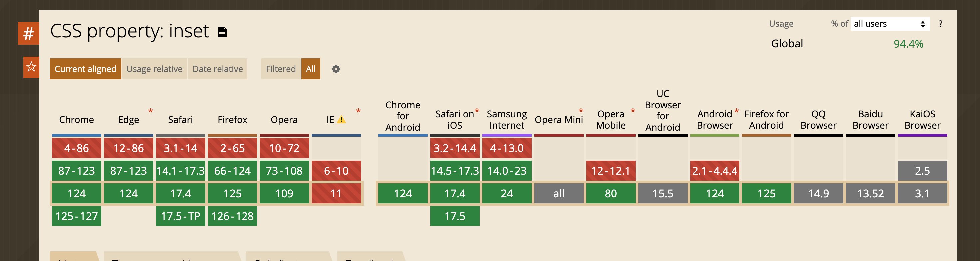The width and height of the screenshot is (980, 261).
Task: Click the IE 11 unsupported cell
Action: click(x=336, y=194)
